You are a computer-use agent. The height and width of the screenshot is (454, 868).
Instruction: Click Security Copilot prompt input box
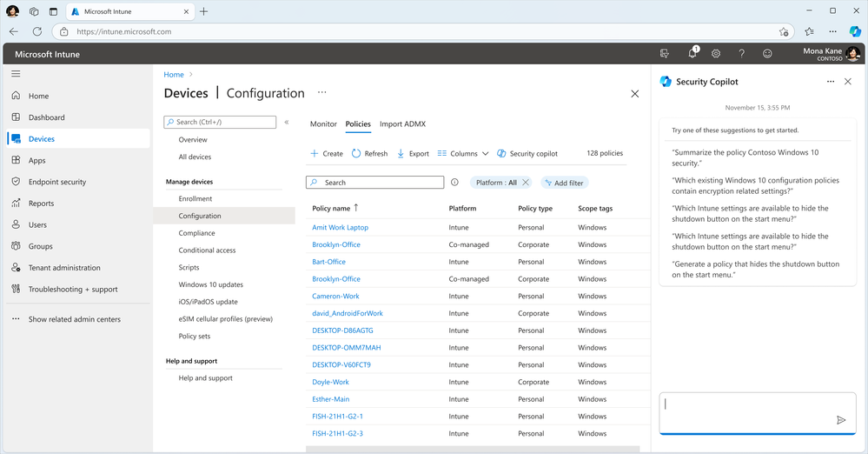(x=758, y=413)
